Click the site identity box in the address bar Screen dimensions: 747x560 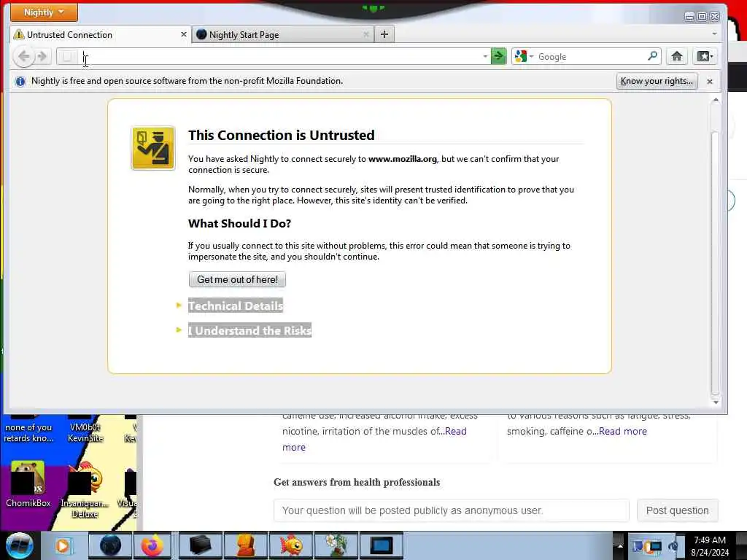pos(67,57)
